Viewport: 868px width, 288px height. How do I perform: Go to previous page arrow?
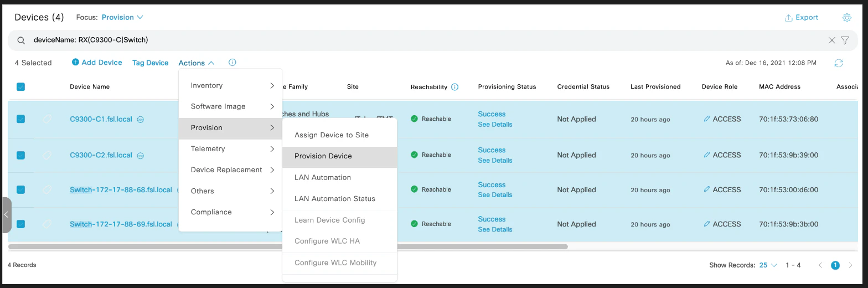820,265
